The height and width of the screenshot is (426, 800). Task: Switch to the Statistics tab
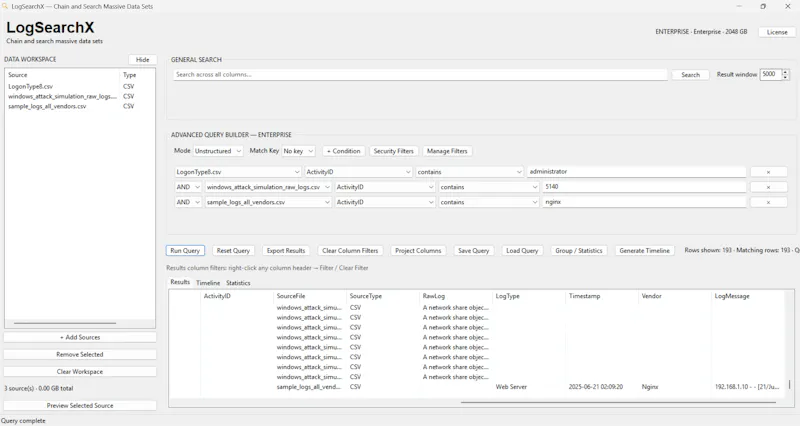pyautogui.click(x=238, y=283)
